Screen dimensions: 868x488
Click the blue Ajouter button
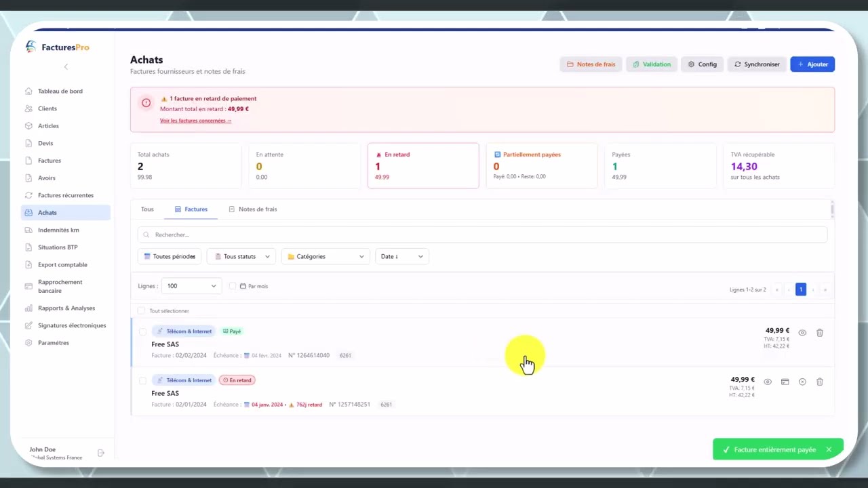(812, 64)
